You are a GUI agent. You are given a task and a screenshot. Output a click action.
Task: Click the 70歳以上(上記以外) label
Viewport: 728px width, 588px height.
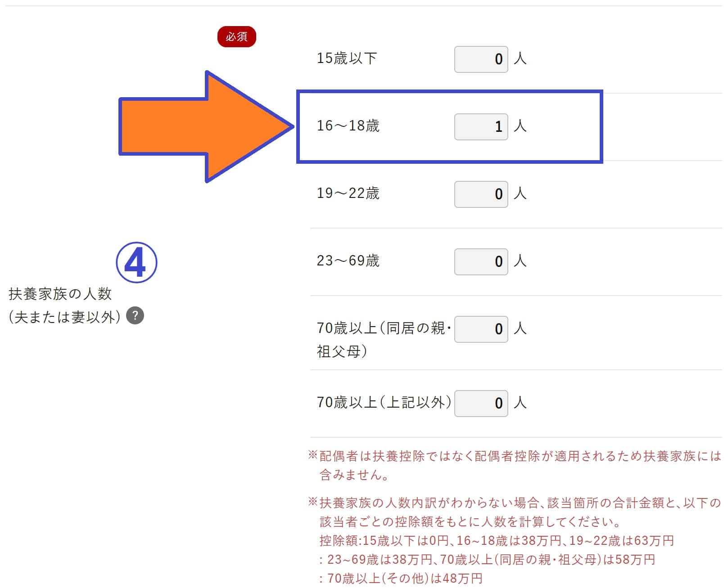pyautogui.click(x=384, y=402)
